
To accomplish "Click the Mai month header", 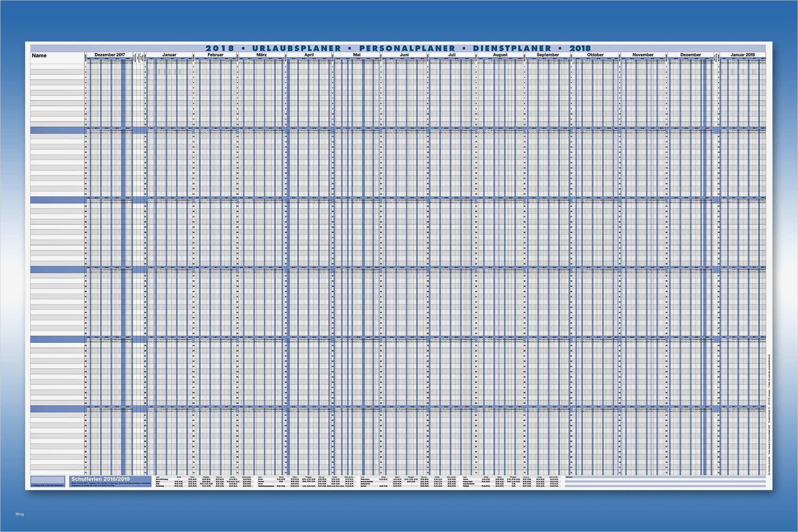I will coord(357,55).
